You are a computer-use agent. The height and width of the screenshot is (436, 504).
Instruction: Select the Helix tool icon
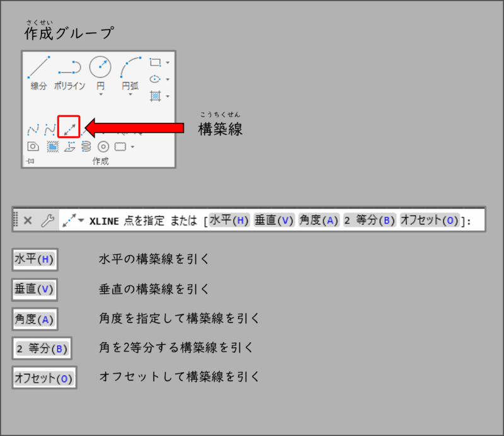(86, 147)
